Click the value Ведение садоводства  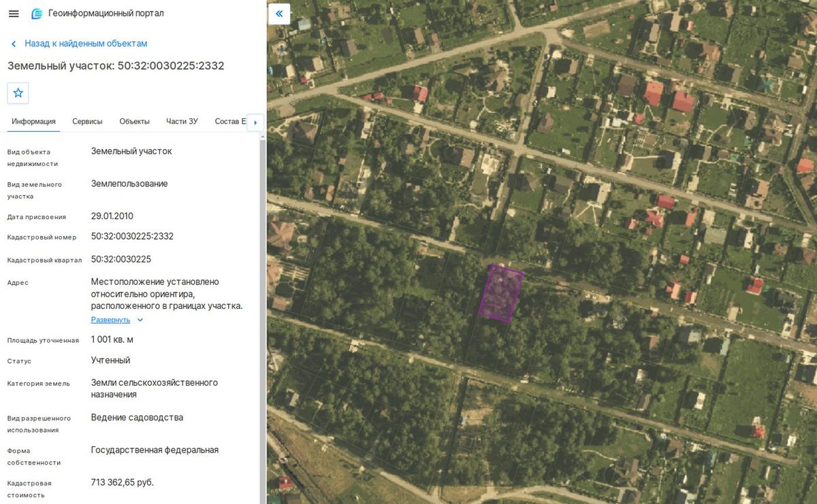coord(137,418)
